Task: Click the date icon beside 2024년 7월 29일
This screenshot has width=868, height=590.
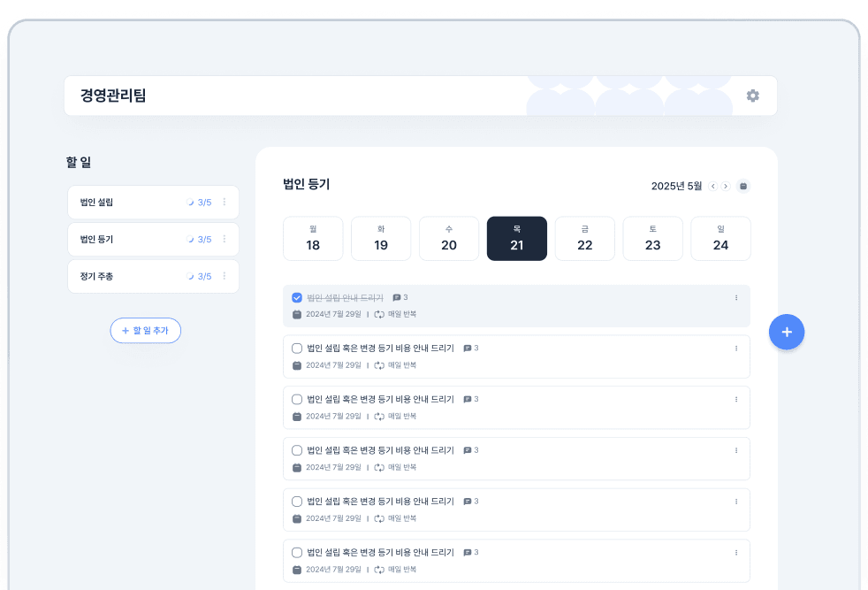Action: tap(297, 313)
